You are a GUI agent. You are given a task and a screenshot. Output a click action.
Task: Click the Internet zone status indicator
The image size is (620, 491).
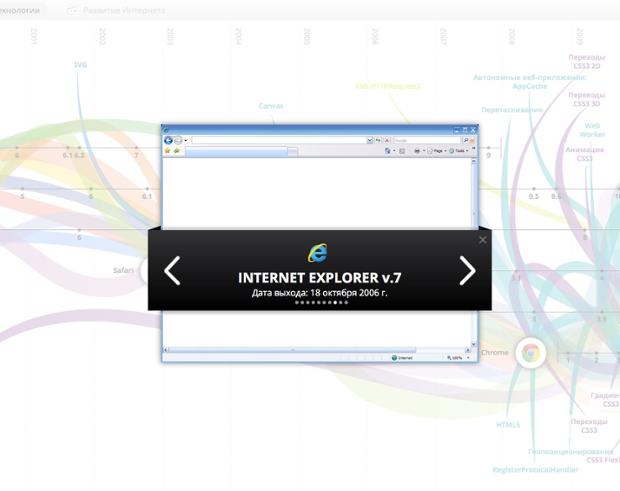point(402,358)
